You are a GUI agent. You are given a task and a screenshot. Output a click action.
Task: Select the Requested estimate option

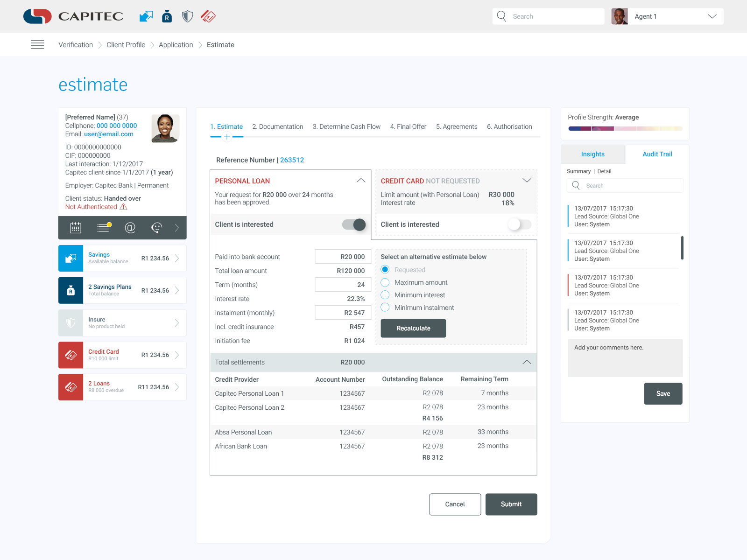(385, 269)
